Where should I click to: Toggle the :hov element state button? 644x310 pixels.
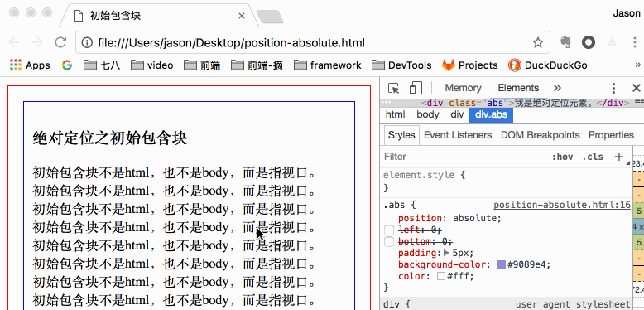click(x=562, y=157)
